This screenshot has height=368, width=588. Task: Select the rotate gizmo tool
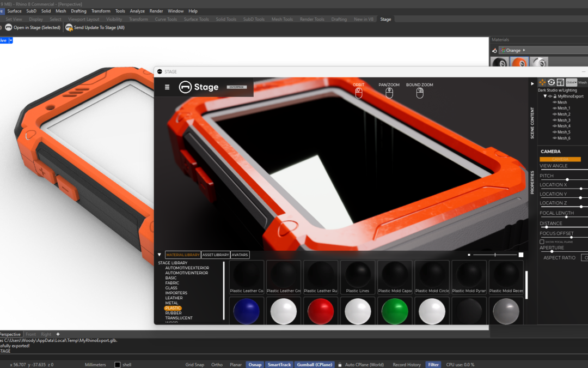551,82
